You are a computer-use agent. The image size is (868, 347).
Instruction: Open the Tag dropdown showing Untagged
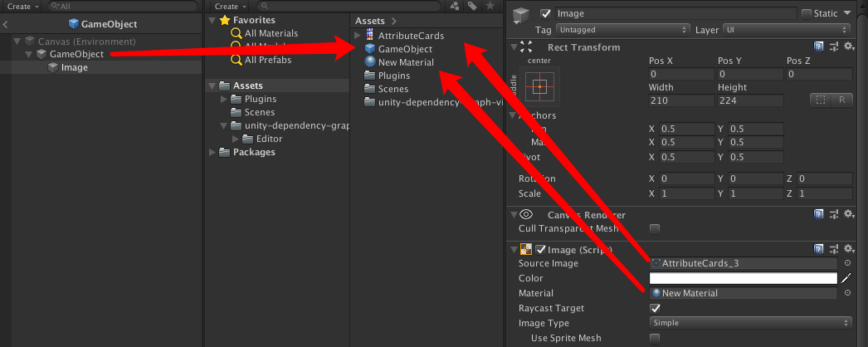(622, 29)
